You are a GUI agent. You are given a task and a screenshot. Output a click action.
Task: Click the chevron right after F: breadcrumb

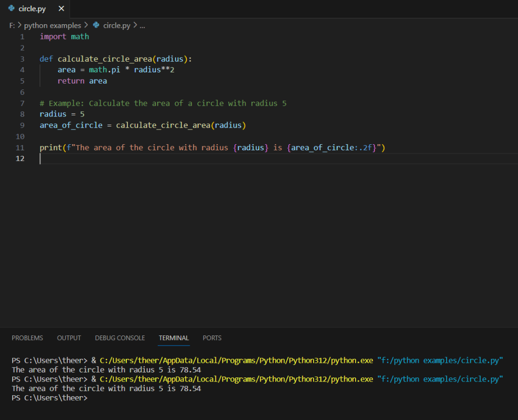coord(20,25)
